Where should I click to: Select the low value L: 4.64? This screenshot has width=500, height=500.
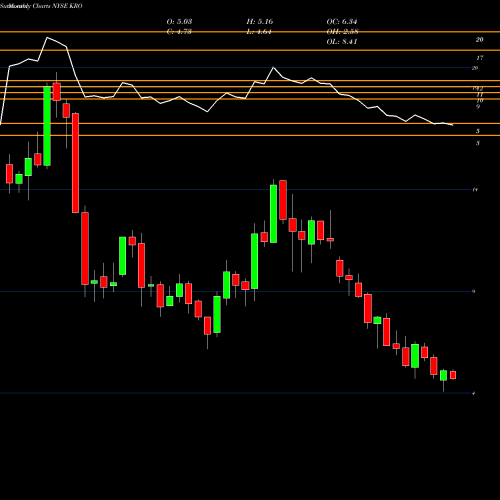click(259, 32)
